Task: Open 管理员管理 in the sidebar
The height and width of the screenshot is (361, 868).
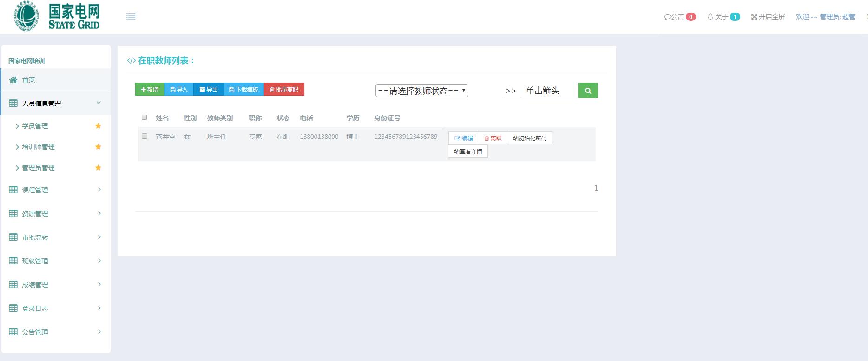Action: [x=38, y=168]
